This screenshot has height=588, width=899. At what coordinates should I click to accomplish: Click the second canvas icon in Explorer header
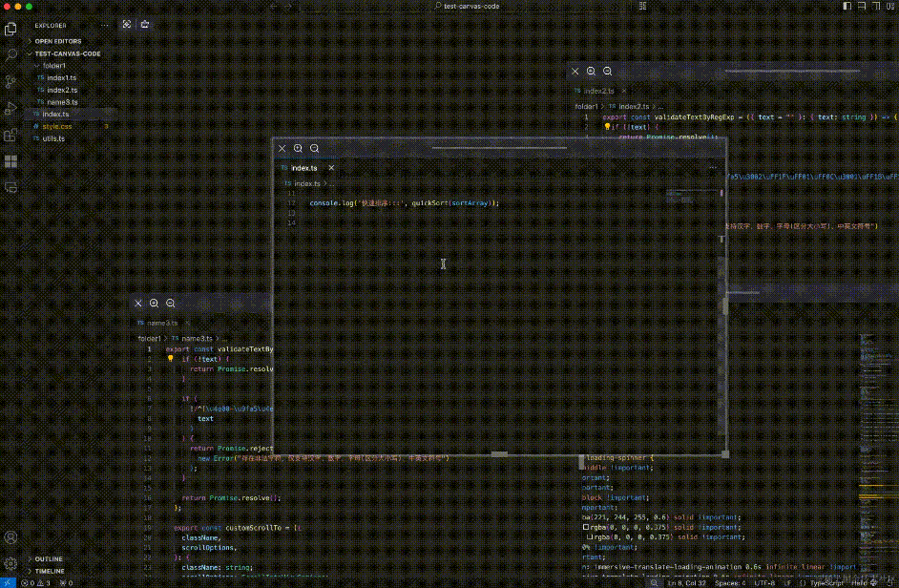pos(145,24)
